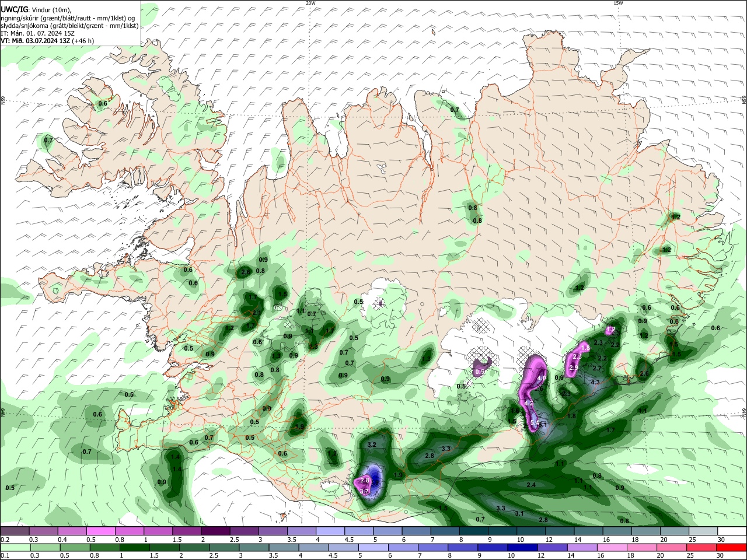This screenshot has height=560, width=747.
Task: Click the bright pink 0.5–0.8 swatch in the upper legend row
Action: (x=100, y=531)
